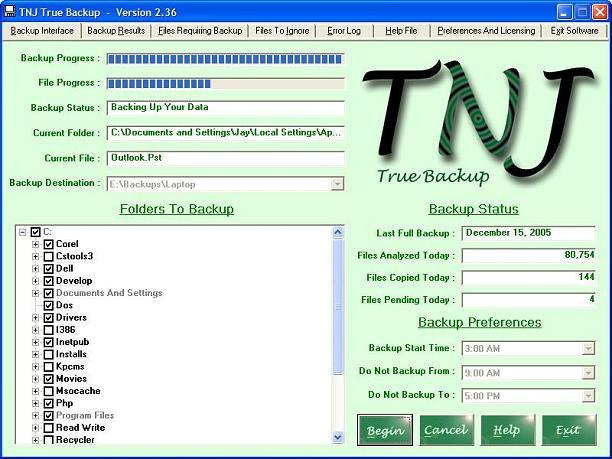This screenshot has width=612, height=459.
Task: Open the Do Not Backup To dropdown
Action: coord(588,396)
